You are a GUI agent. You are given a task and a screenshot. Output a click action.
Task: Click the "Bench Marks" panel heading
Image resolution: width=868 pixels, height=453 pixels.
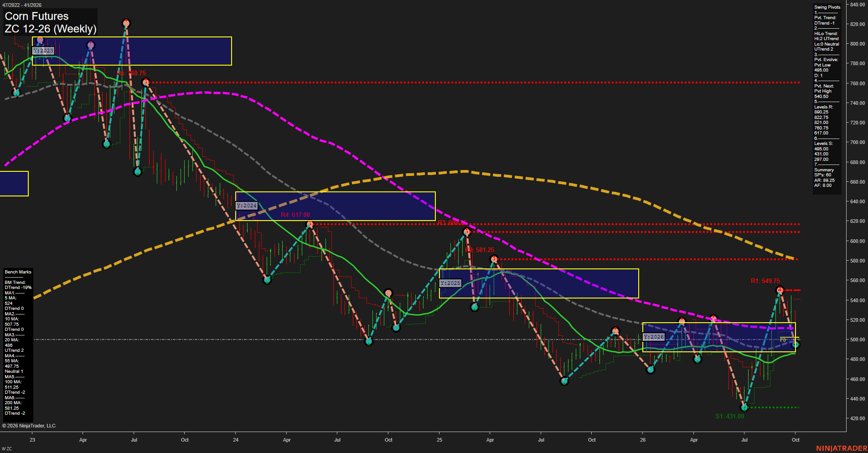click(x=18, y=272)
